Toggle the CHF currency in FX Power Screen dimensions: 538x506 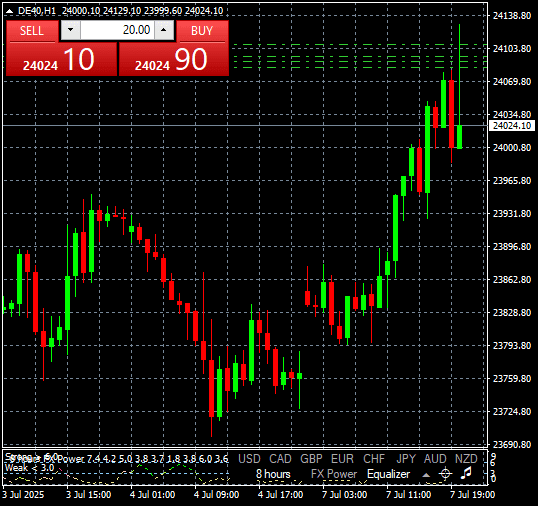[x=374, y=459]
